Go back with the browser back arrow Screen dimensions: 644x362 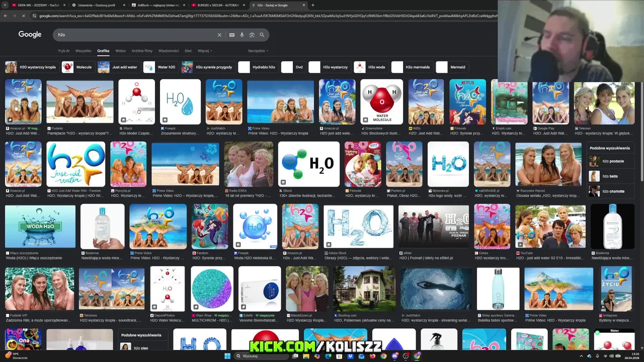(x=6, y=16)
